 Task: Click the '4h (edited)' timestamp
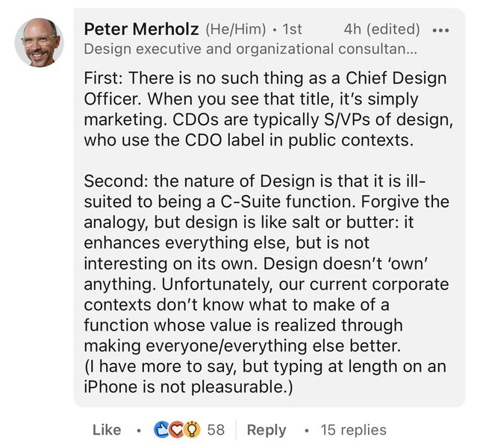[381, 29]
